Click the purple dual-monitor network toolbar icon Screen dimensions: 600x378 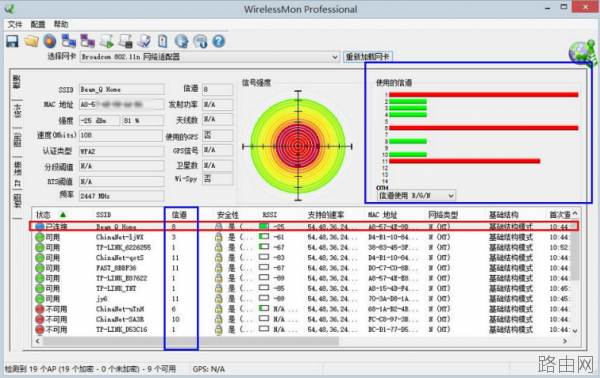click(88, 41)
